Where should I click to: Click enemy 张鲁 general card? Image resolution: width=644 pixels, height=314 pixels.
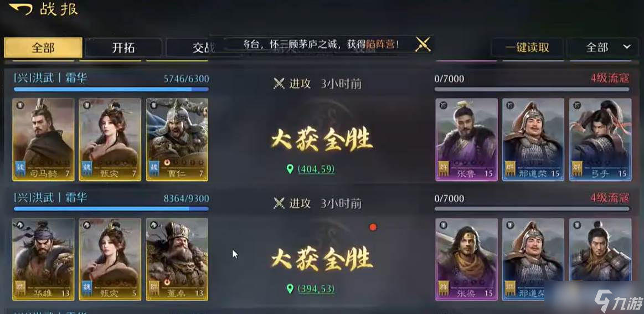click(467, 140)
